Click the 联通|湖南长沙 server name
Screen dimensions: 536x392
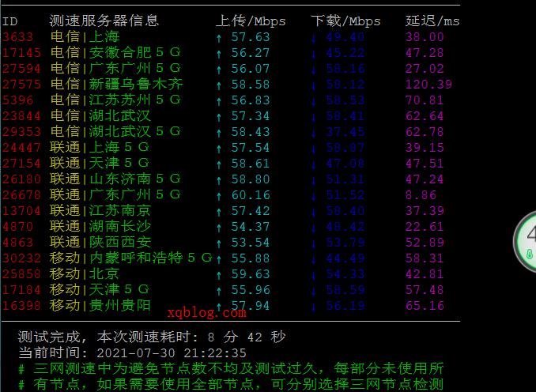coord(100,226)
